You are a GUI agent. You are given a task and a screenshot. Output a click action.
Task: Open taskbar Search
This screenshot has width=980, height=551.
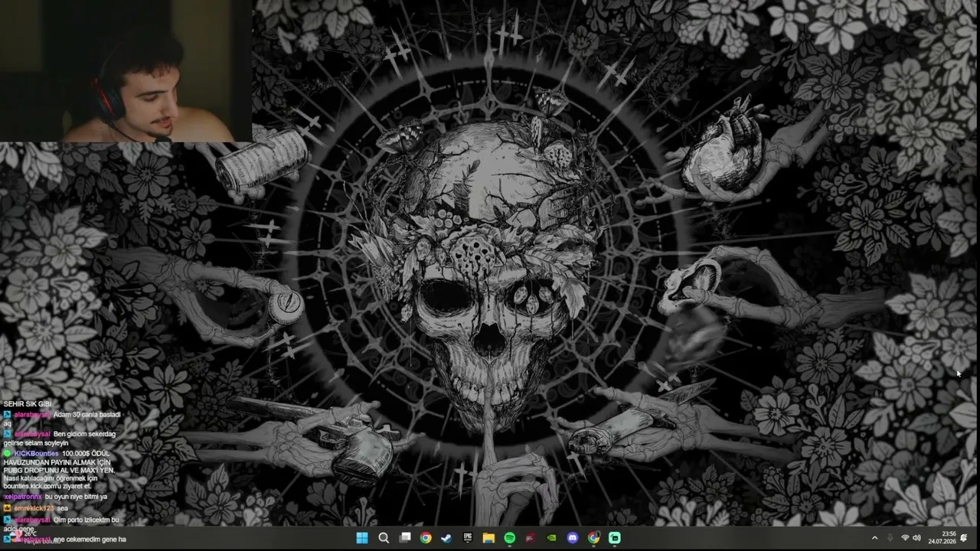click(384, 538)
